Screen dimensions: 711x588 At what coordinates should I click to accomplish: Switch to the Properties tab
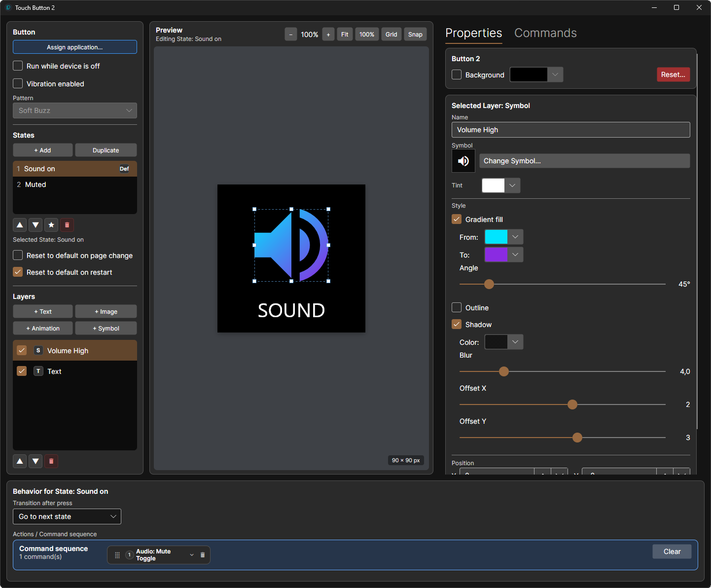coord(474,33)
